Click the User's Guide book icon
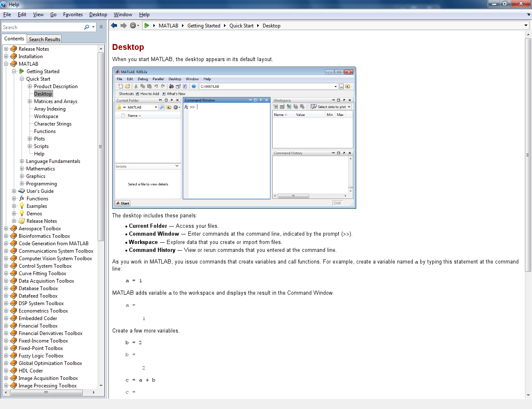This screenshot has width=532, height=409. tap(22, 191)
